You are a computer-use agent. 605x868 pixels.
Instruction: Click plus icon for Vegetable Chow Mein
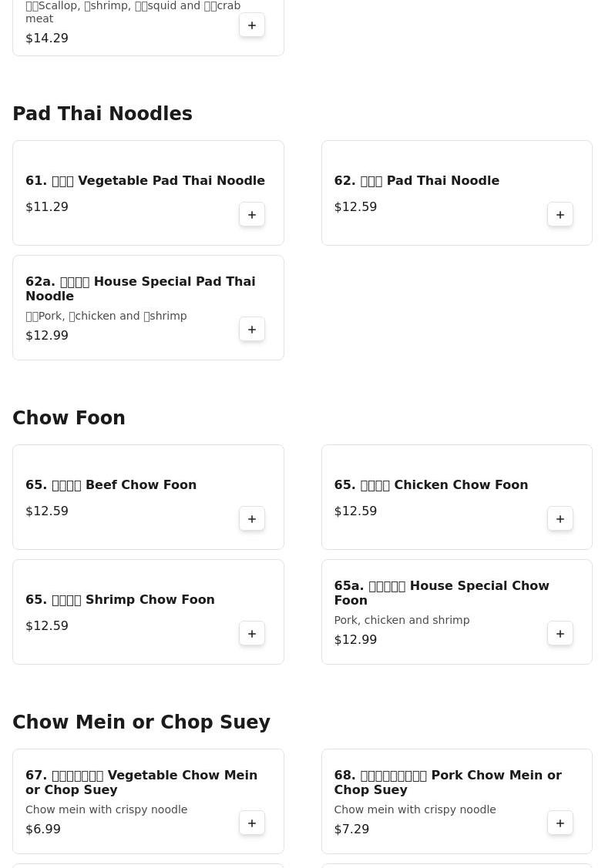point(252,823)
